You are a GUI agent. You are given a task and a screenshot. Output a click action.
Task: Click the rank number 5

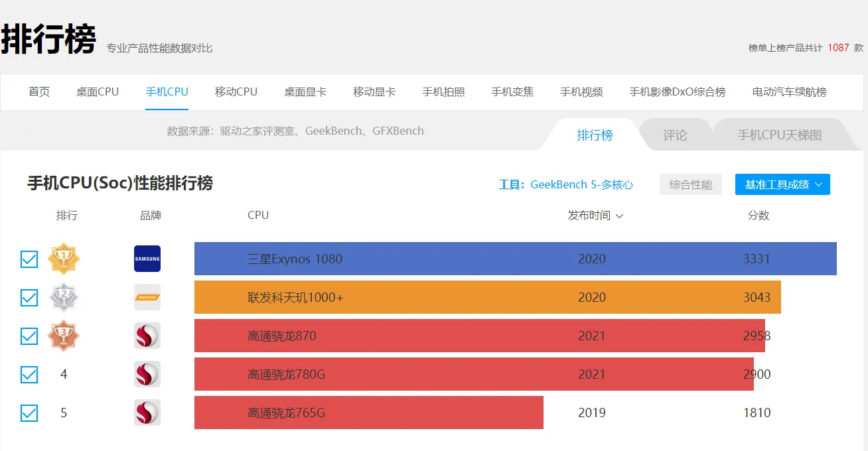click(x=64, y=413)
